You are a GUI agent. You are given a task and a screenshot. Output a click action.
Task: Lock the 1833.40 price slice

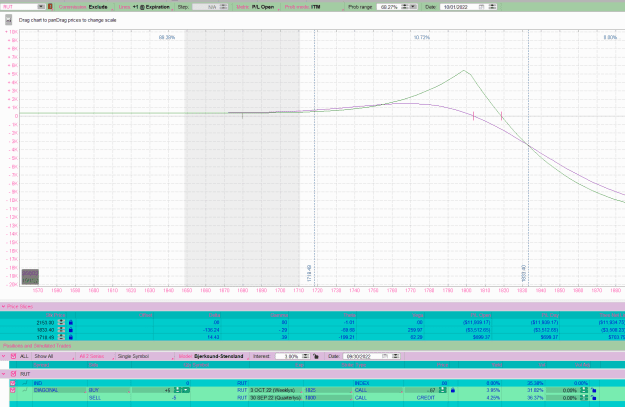71,330
